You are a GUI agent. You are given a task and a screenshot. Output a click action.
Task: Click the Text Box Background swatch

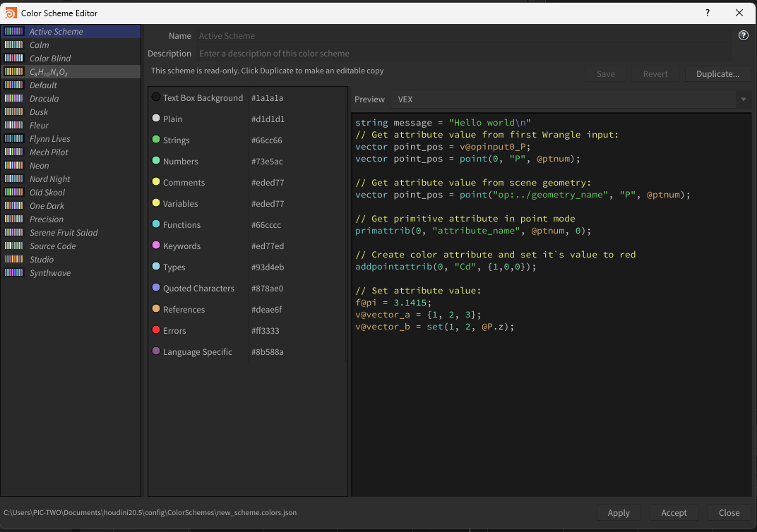point(156,97)
